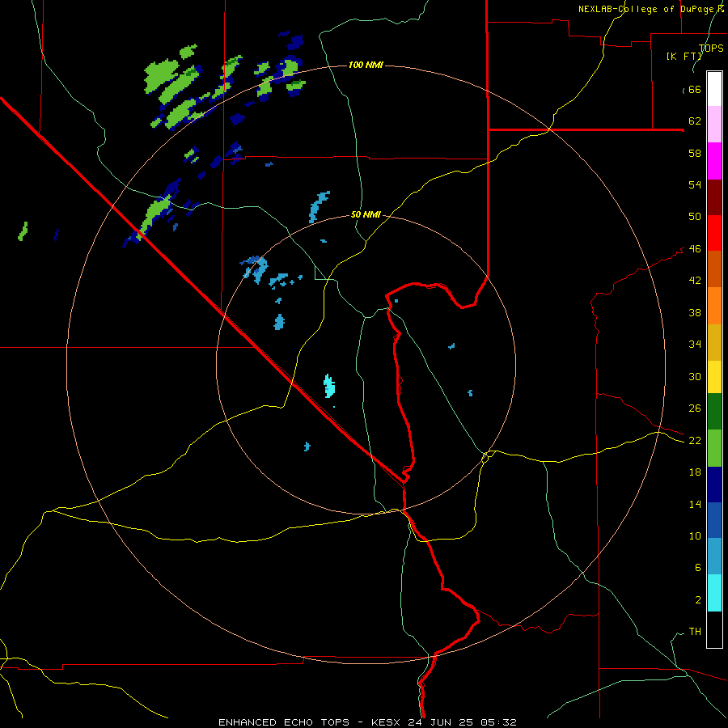This screenshot has width=728, height=728.
Task: Click the 'KESX' radar site identifier
Action: (x=387, y=722)
